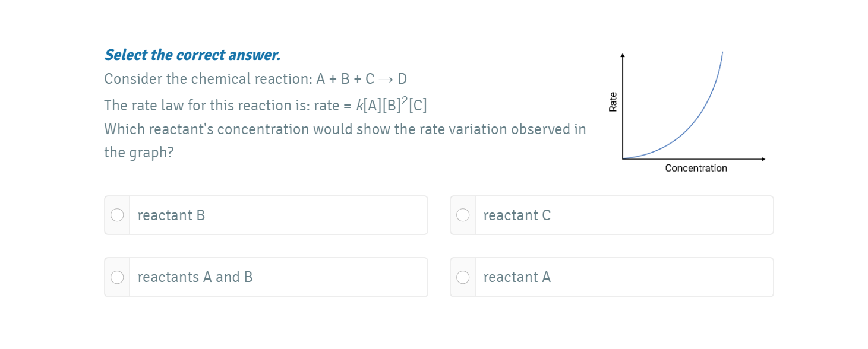Pick the reactants A and B radio button

tap(118, 277)
